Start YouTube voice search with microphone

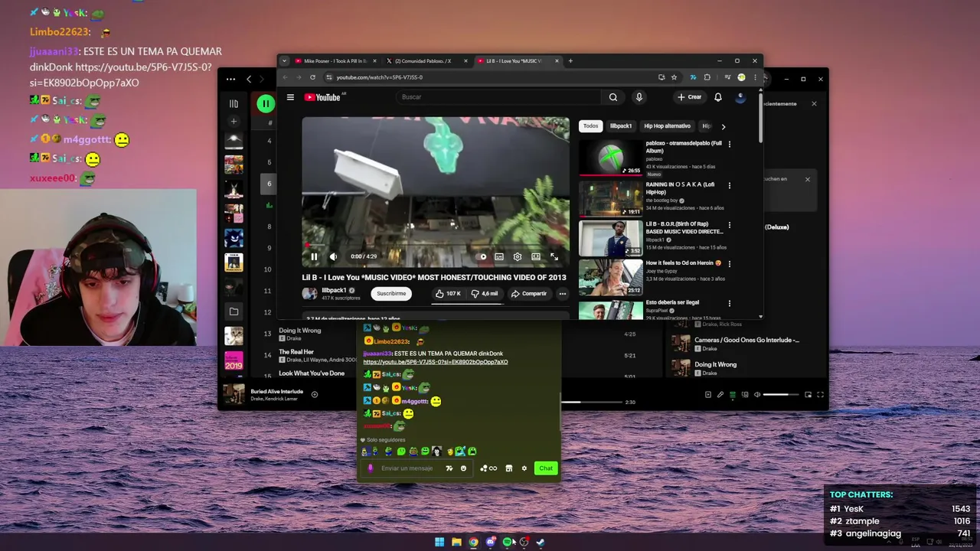point(639,97)
